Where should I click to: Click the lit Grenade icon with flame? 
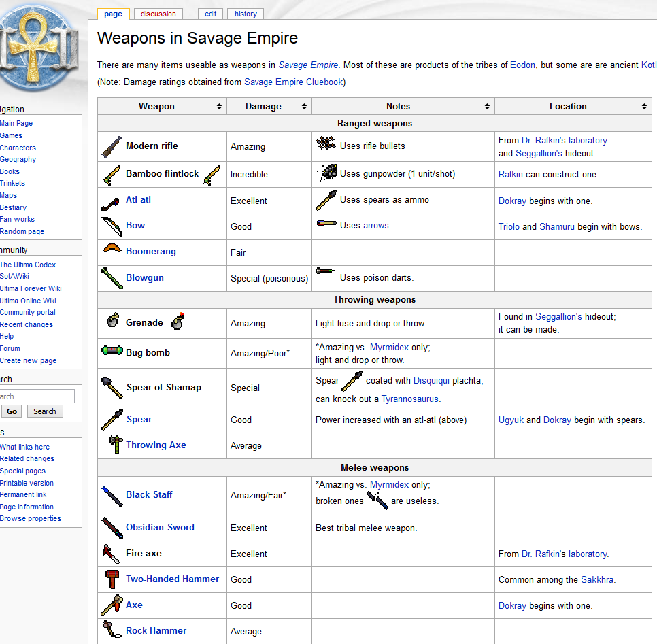click(178, 321)
